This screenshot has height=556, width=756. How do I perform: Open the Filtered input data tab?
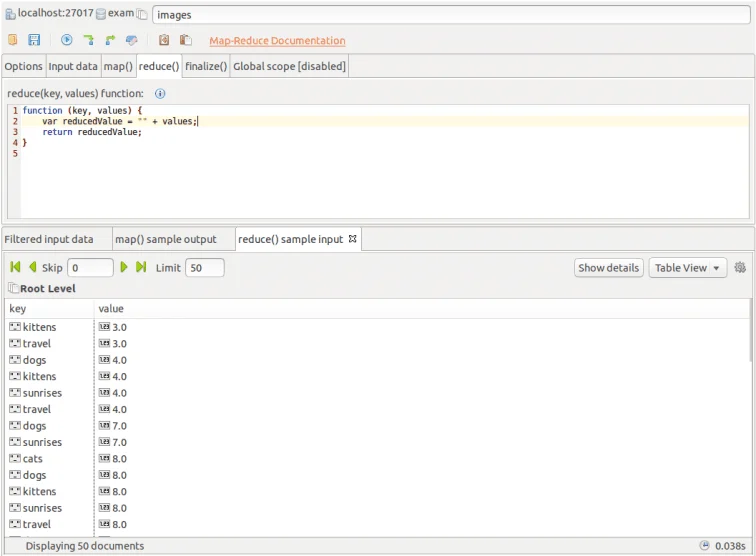57,239
